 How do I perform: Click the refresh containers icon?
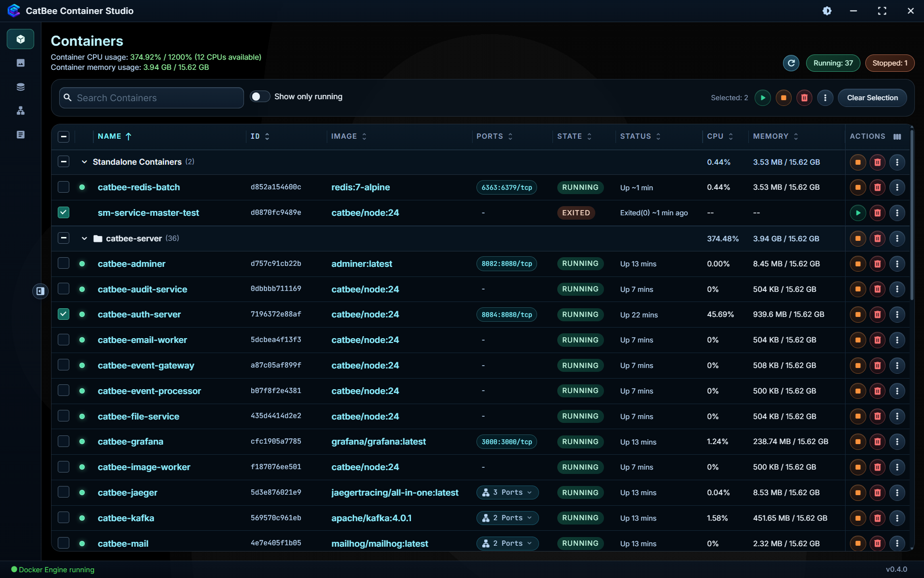[x=791, y=63]
